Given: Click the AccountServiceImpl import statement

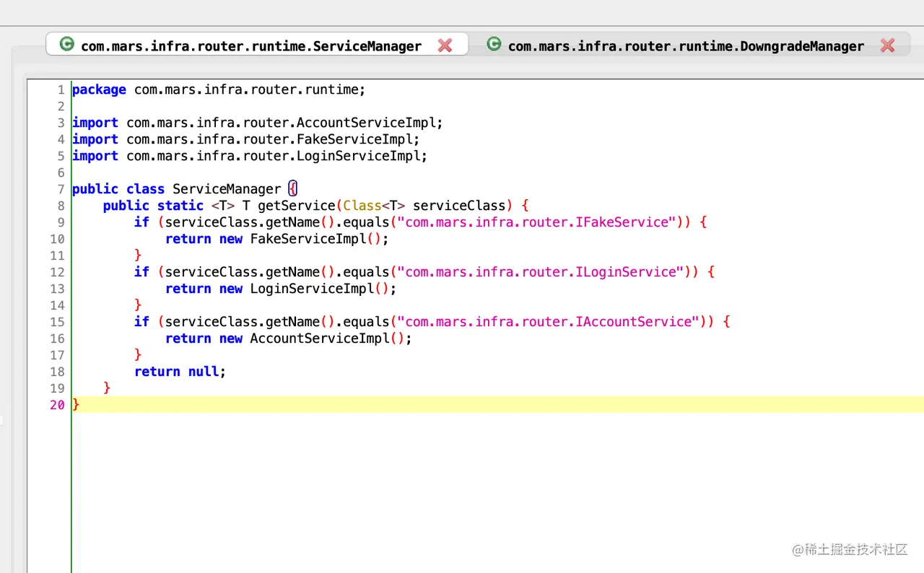Looking at the screenshot, I should coord(258,123).
